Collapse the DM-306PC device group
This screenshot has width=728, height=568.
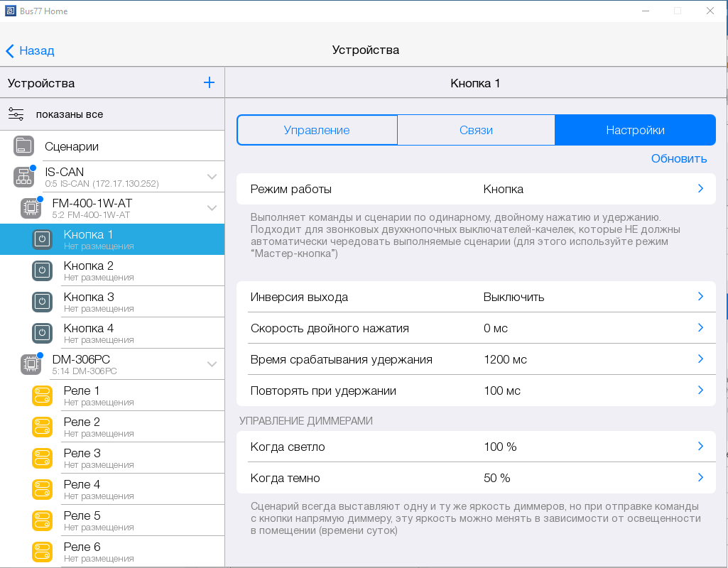(x=212, y=364)
